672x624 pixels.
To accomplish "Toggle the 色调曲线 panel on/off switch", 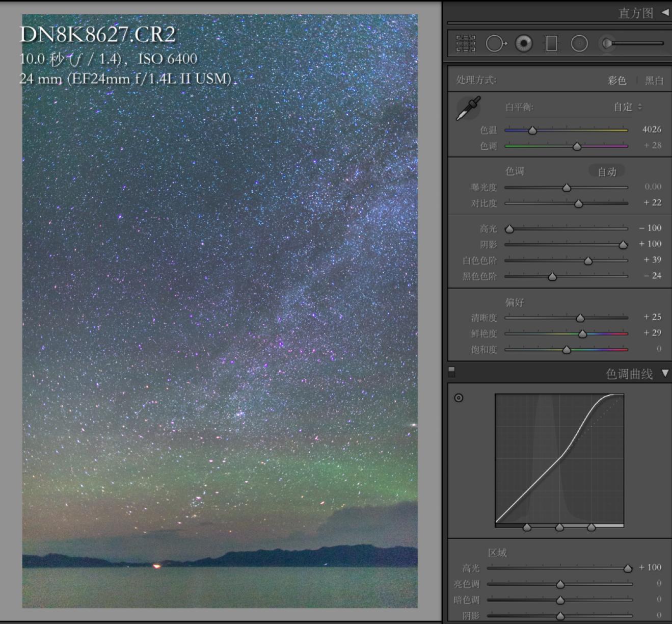I will pyautogui.click(x=451, y=372).
